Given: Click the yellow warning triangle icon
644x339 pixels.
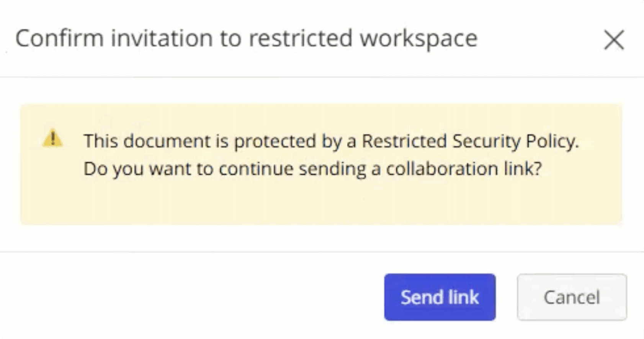Looking at the screenshot, I should (x=53, y=138).
